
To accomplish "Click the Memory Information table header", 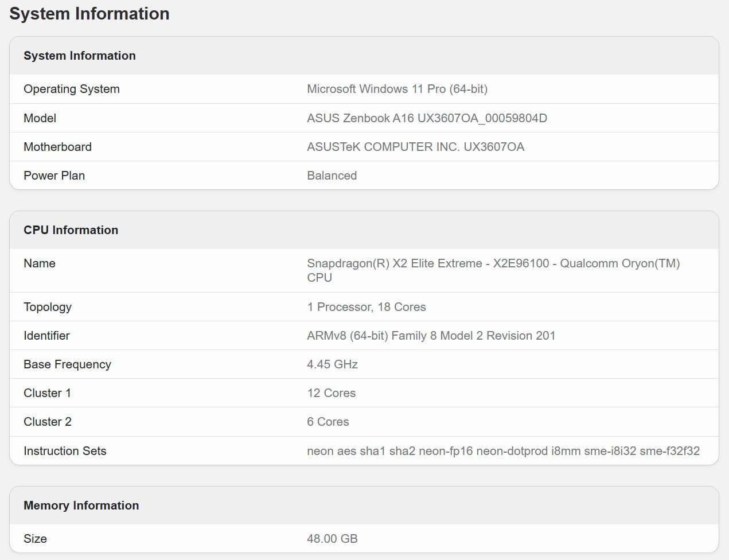I will [x=81, y=505].
